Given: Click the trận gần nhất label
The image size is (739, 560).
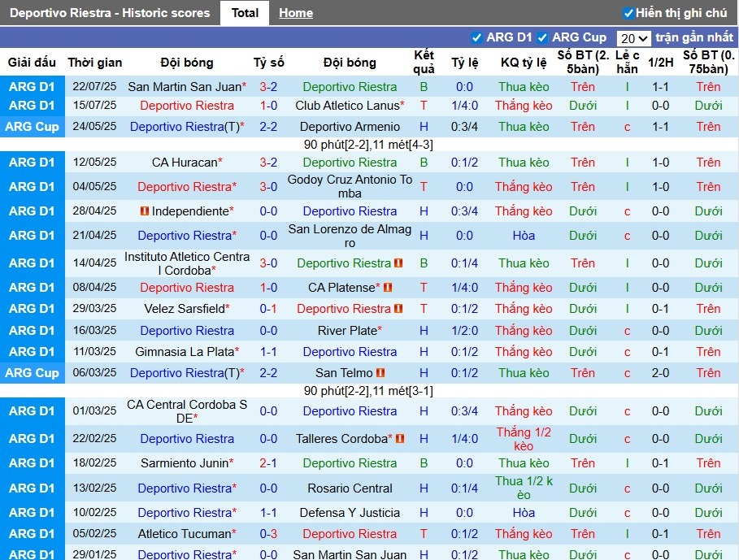Looking at the screenshot, I should [694, 37].
